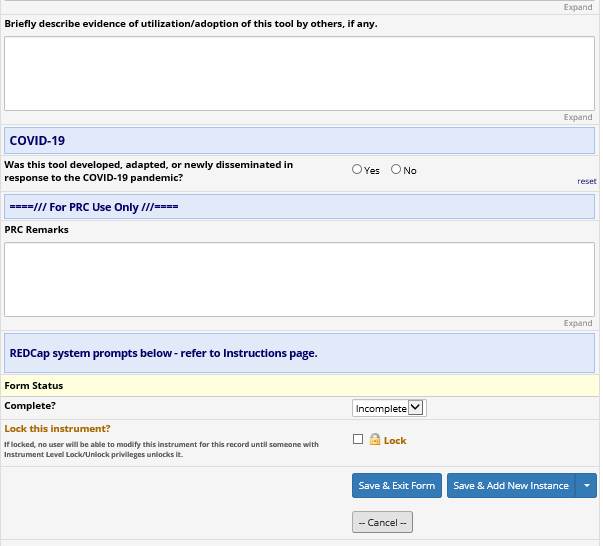Select Yes for the COVID-19 question
The width and height of the screenshot is (603, 546).
point(357,170)
